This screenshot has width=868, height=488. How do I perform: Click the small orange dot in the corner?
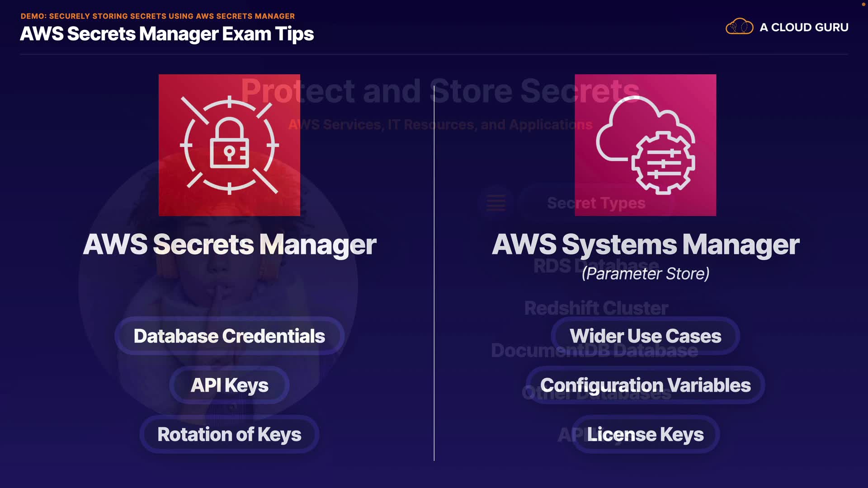(863, 4)
